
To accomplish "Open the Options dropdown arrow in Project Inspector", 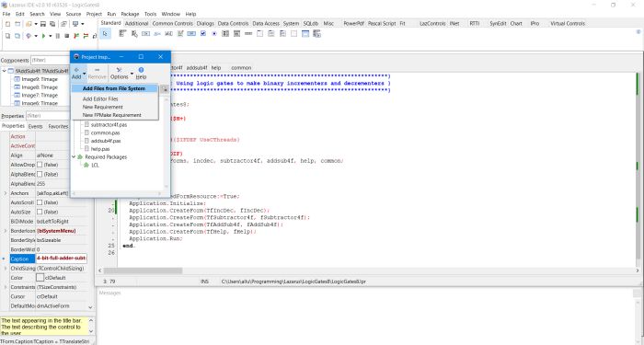I will click(132, 74).
